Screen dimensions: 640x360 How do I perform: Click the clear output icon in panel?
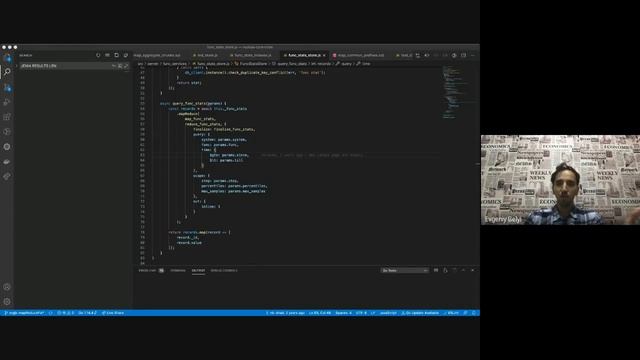pos(436,270)
